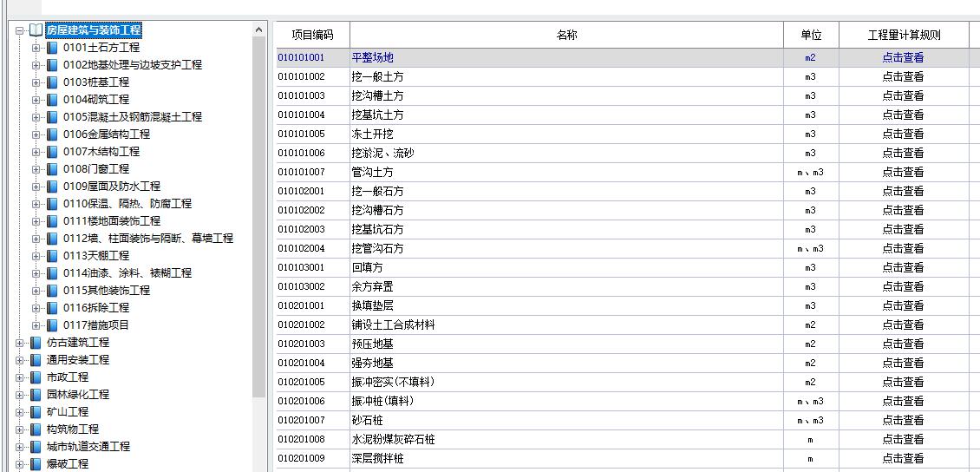Select 城市轨道交通工程 in the tree

coord(88,447)
